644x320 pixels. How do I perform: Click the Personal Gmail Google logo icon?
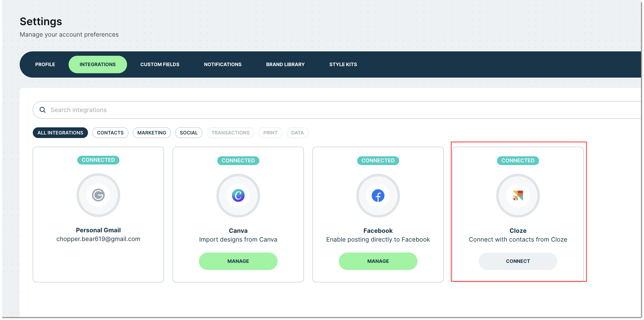(98, 195)
